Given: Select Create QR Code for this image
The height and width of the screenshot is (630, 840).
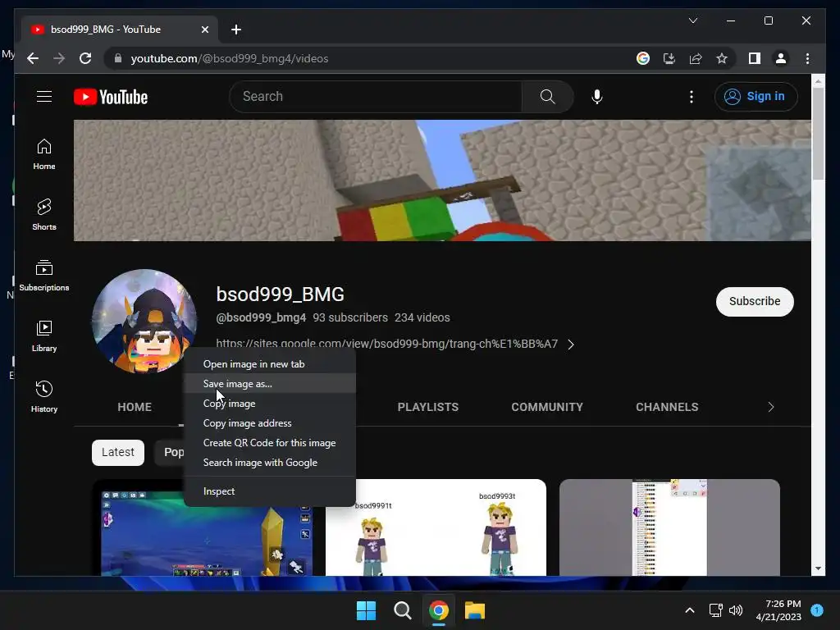Looking at the screenshot, I should pyautogui.click(x=269, y=443).
